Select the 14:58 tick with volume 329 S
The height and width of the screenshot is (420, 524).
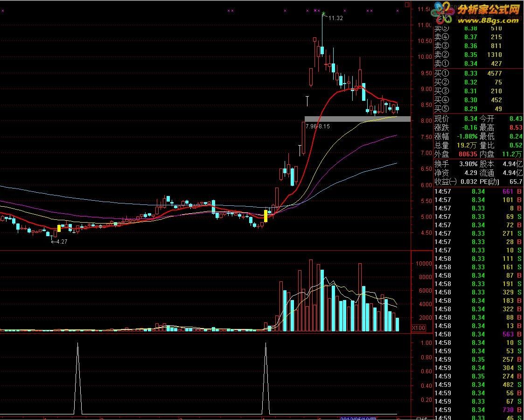pyautogui.click(x=478, y=292)
